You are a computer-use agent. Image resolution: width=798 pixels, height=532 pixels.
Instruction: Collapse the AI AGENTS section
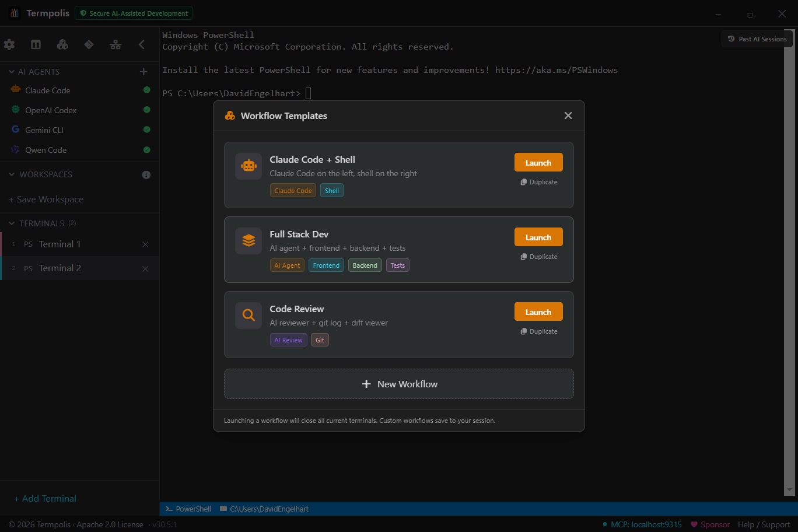[12, 72]
